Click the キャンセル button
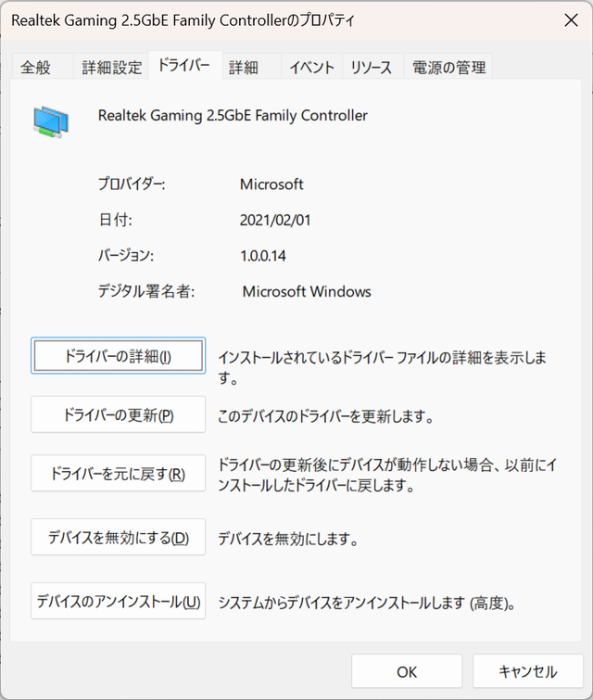This screenshot has width=593, height=700. (528, 671)
